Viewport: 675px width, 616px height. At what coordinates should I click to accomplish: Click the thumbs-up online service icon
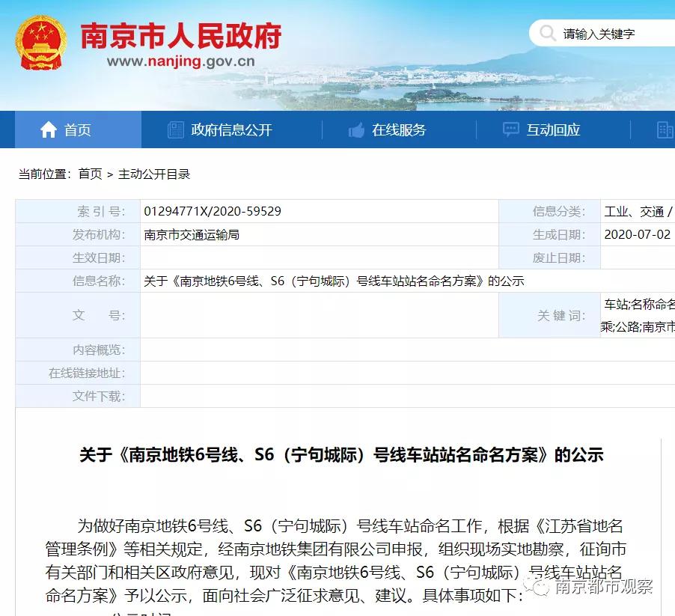[x=356, y=129]
